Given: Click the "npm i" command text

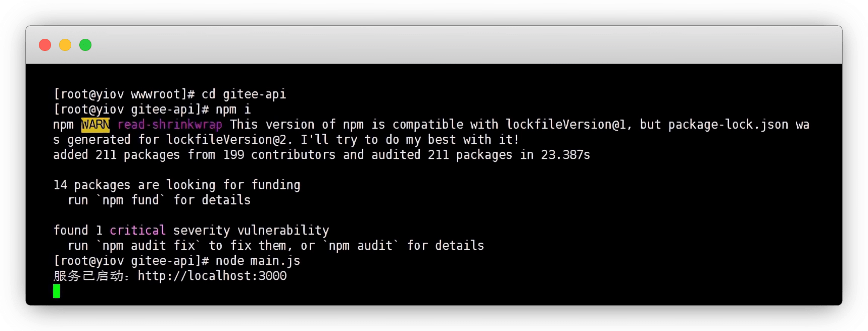Looking at the screenshot, I should click(x=233, y=109).
